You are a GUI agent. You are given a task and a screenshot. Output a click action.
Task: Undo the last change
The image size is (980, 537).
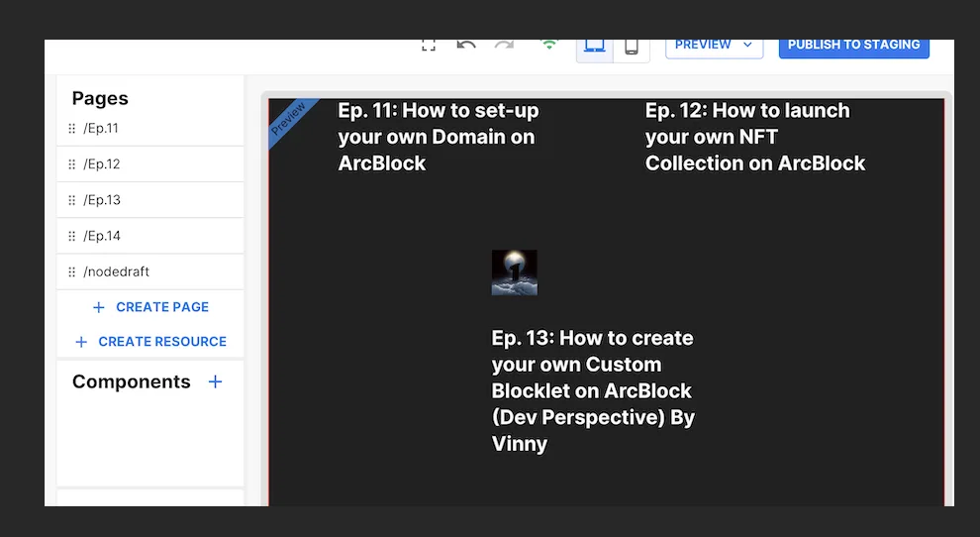tap(466, 45)
